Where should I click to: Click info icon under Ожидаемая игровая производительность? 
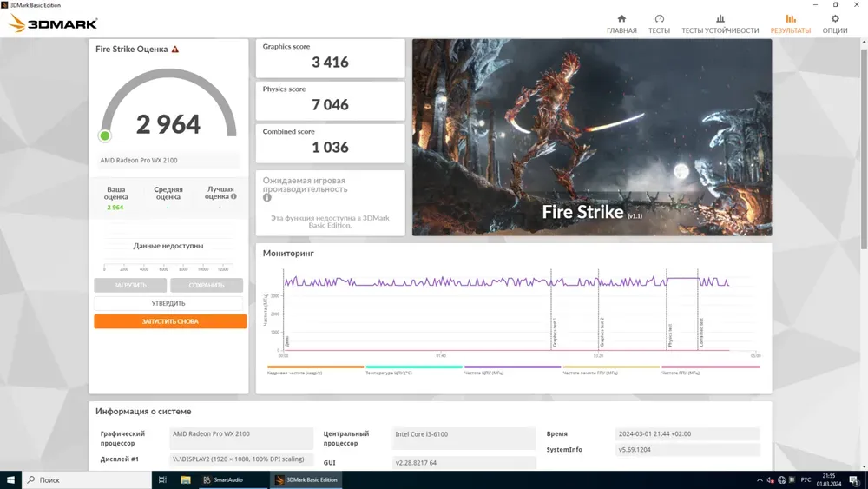pos(267,198)
